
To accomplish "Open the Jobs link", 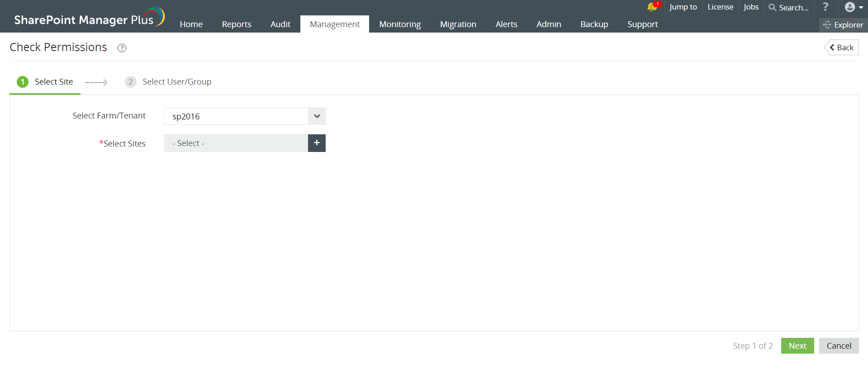I will pyautogui.click(x=751, y=7).
